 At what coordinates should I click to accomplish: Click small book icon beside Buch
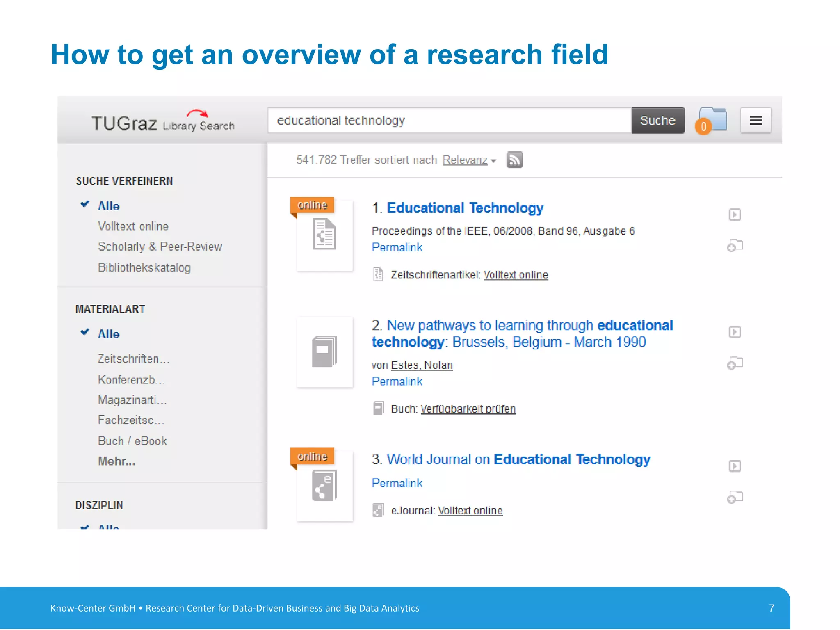tap(378, 409)
